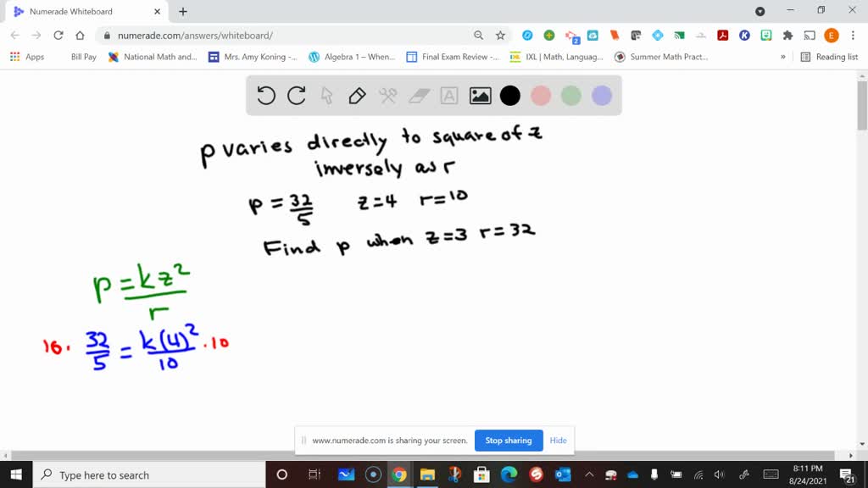Open Chrome from the Windows taskbar
868x488 pixels.
399,474
